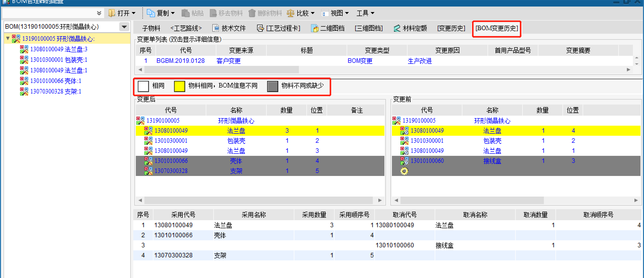Click the 材料定额 tab icon
The image size is (644, 278).
(x=397, y=28)
